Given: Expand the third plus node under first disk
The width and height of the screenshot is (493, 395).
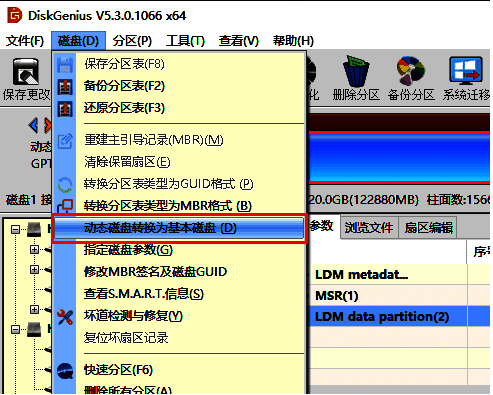Looking at the screenshot, I should pyautogui.click(x=34, y=310).
